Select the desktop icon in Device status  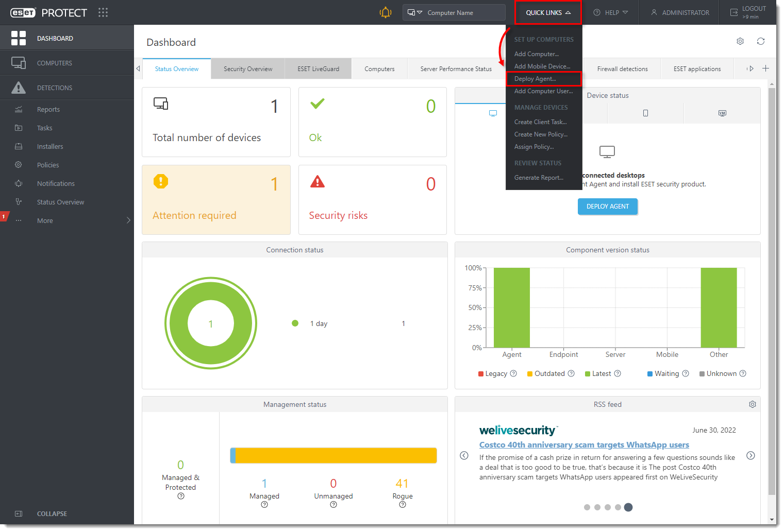tap(493, 113)
